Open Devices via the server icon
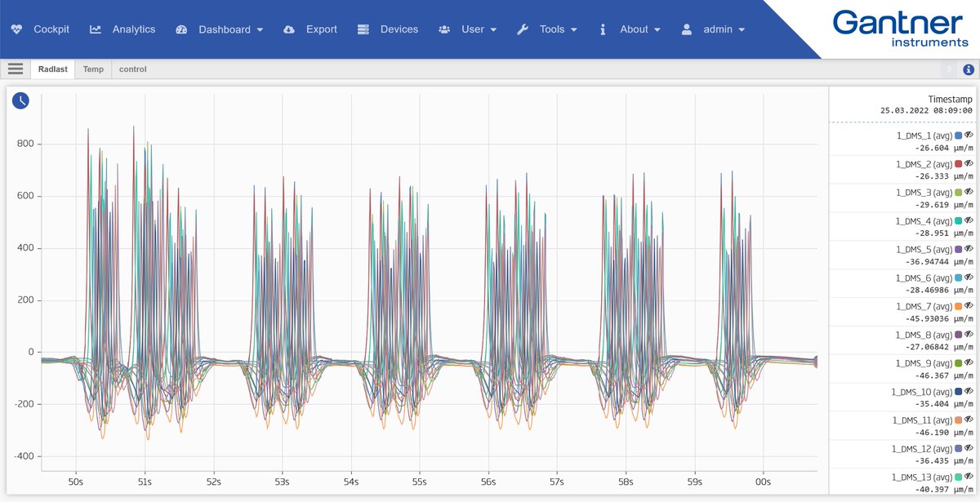Viewport: 980px width, 502px height. (363, 29)
